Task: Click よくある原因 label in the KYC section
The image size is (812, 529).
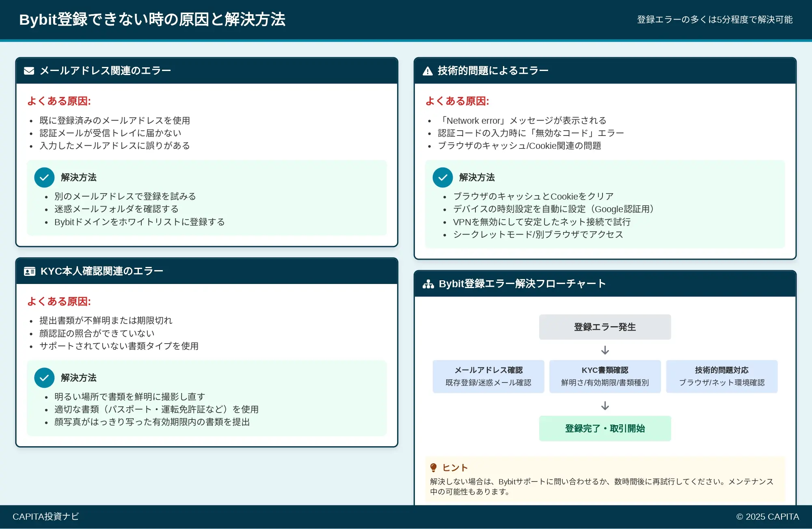Action: 59,301
